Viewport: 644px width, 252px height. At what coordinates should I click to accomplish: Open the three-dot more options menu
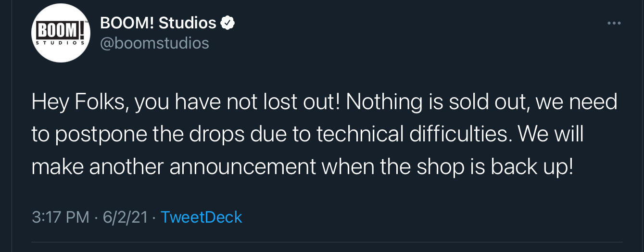[614, 23]
